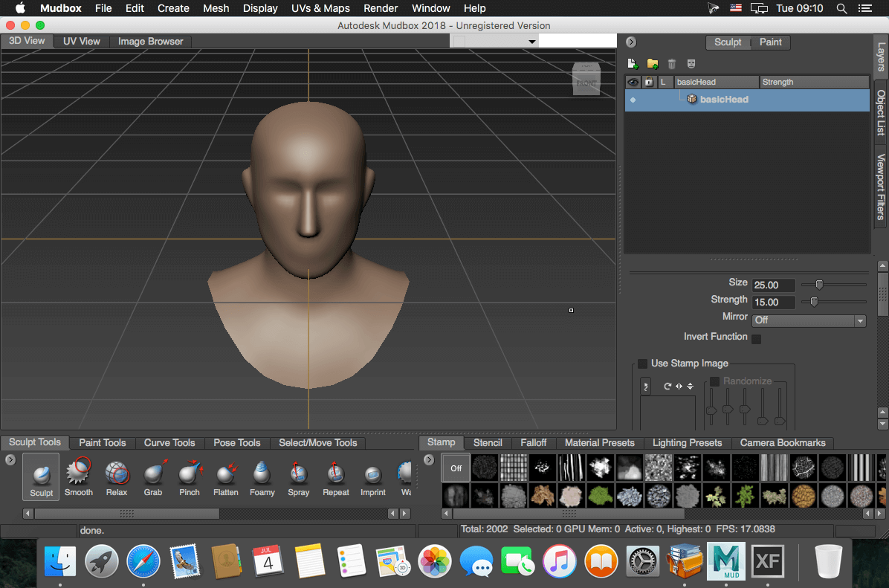Open the Layers side tab
Screen dimensions: 889x588
(x=881, y=56)
